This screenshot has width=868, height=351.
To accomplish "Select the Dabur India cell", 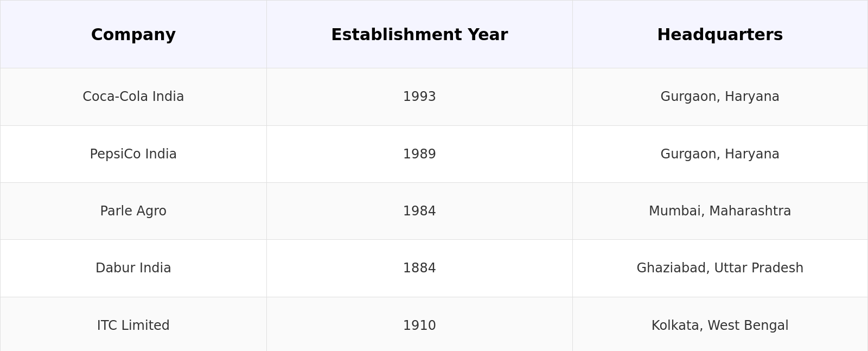I will tap(133, 268).
